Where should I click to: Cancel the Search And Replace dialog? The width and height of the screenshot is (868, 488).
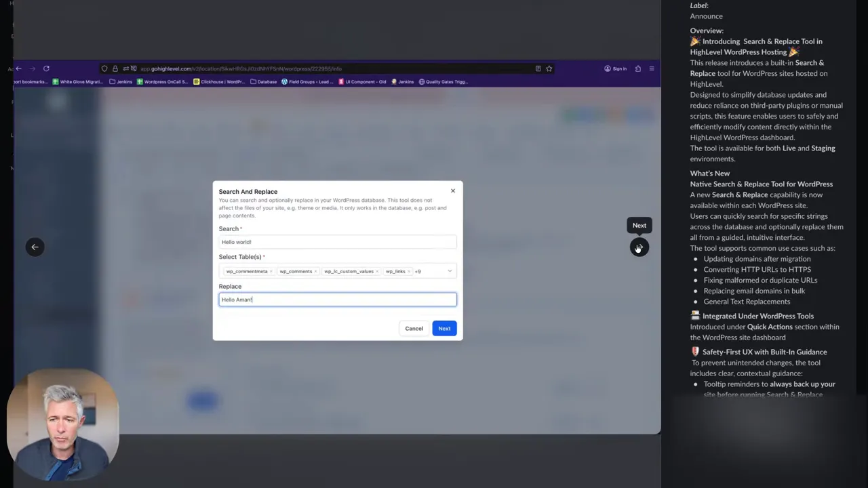pyautogui.click(x=414, y=328)
